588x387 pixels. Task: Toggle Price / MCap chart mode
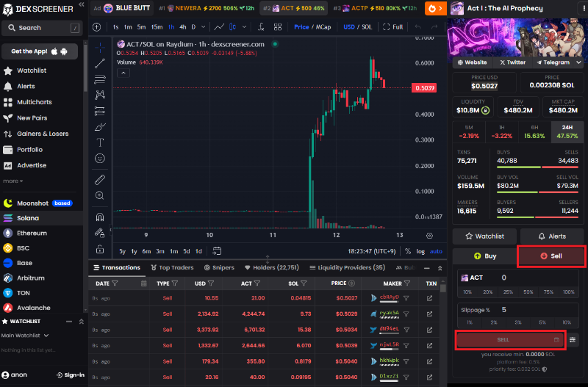[x=312, y=27]
